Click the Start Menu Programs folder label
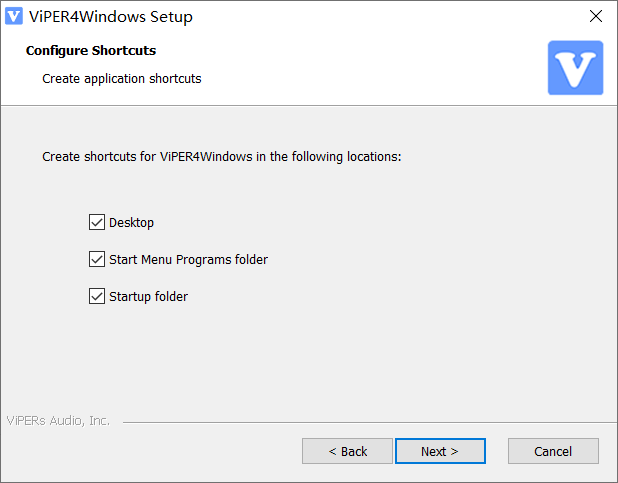The height and width of the screenshot is (483, 618). tap(188, 259)
